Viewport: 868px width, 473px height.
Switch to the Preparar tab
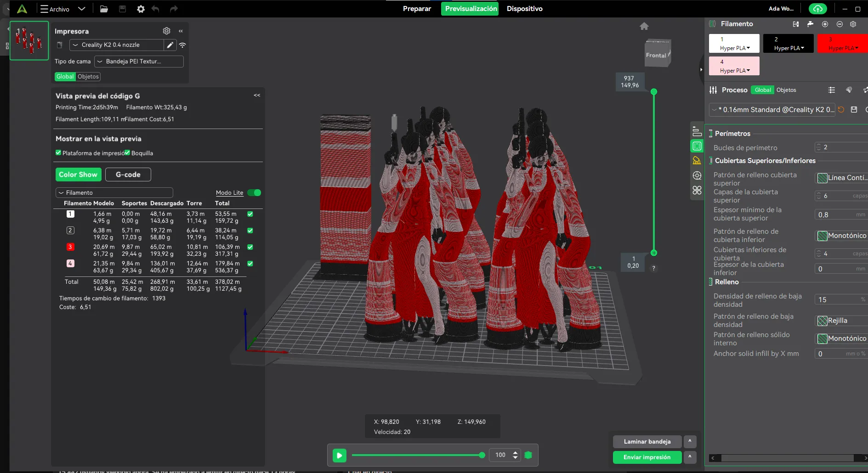click(417, 9)
